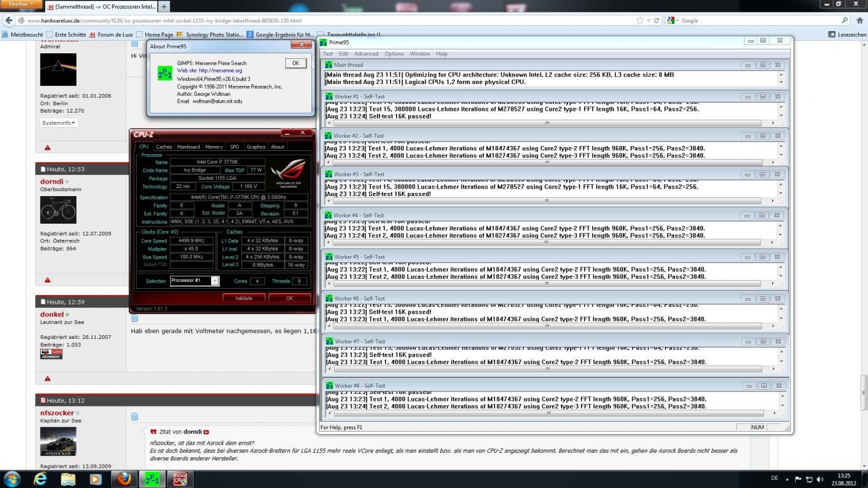Open the Graphics tab in CPU-Z
The image size is (868, 488).
click(256, 147)
